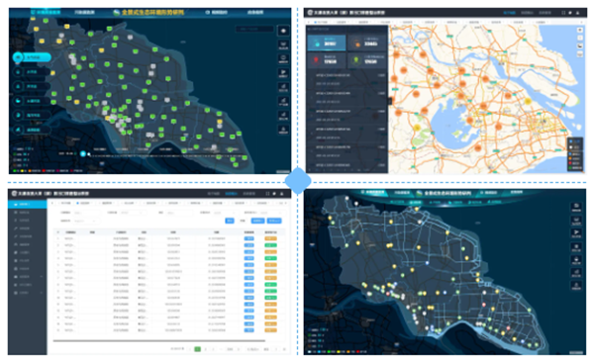Open the dropdown in the second filter row

pos(86,221)
